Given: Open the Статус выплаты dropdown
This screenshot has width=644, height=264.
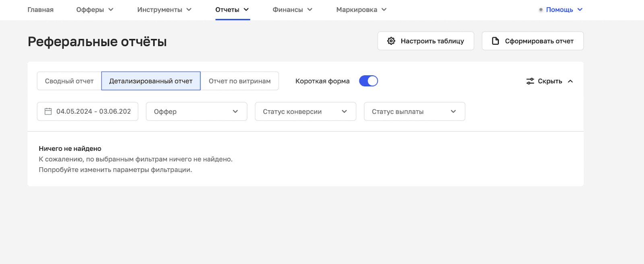Looking at the screenshot, I should pos(415,111).
